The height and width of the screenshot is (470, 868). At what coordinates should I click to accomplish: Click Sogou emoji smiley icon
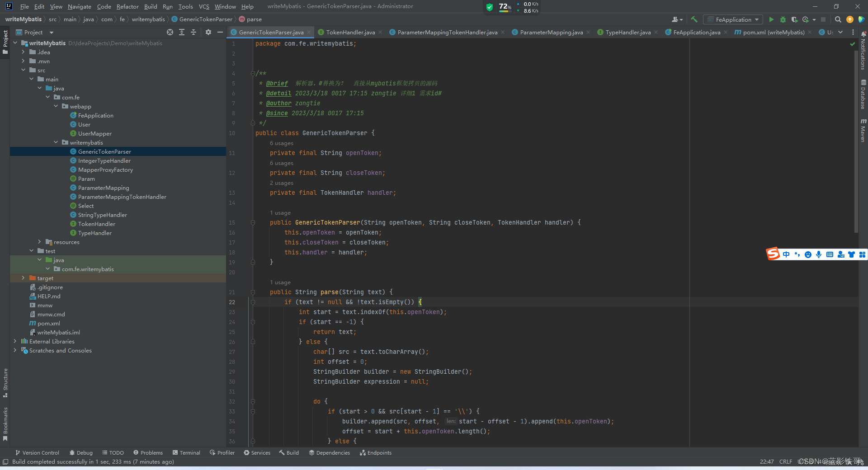coord(808,254)
